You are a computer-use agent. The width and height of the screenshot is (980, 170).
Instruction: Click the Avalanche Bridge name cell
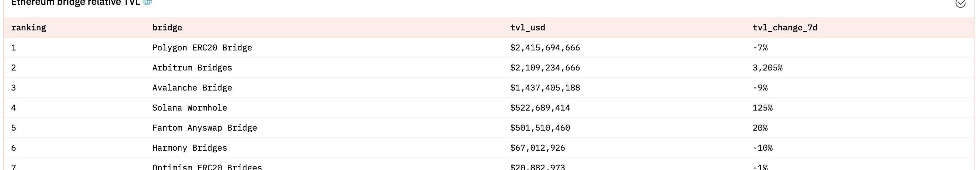tap(192, 88)
